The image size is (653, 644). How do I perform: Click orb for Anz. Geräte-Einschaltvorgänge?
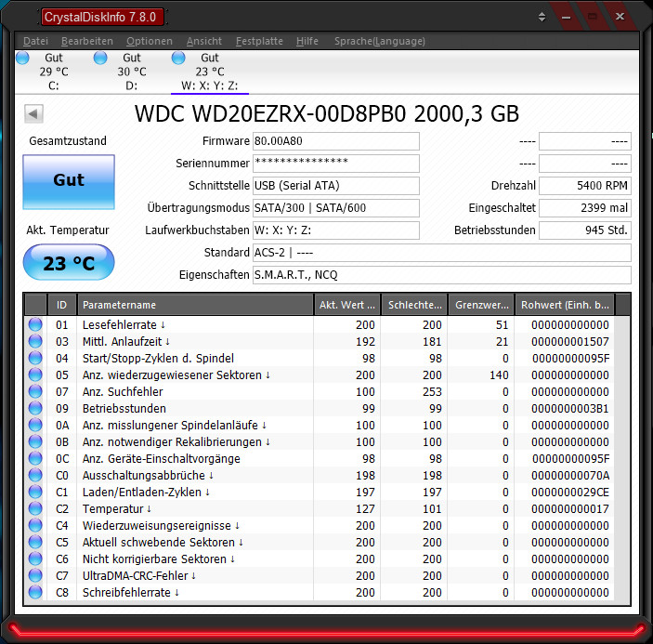pyautogui.click(x=35, y=458)
